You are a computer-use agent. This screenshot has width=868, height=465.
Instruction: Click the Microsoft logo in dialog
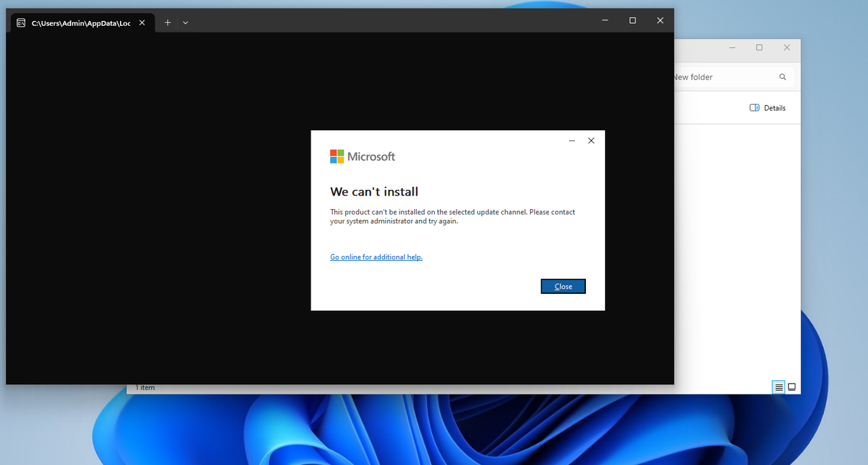pos(362,157)
